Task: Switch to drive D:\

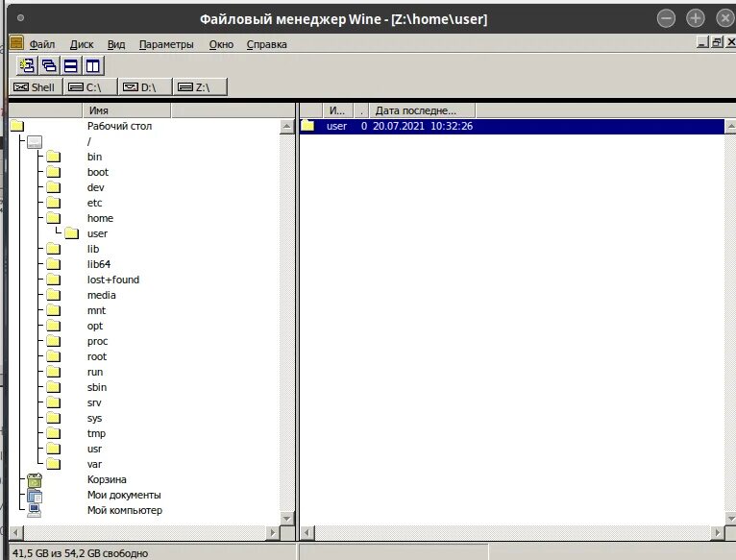Action: click(x=145, y=87)
